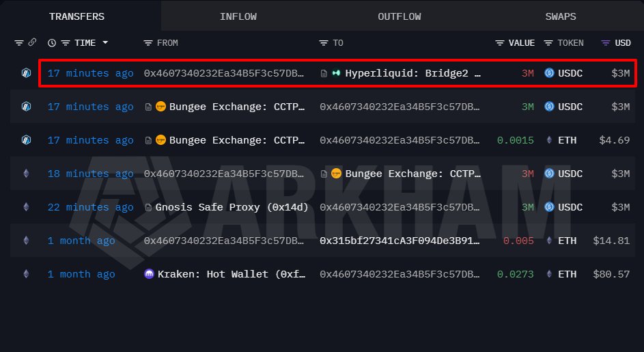Click address 0x315bf27341cA3F094De3B91 recipient
The width and height of the screenshot is (644, 352).
click(x=400, y=241)
